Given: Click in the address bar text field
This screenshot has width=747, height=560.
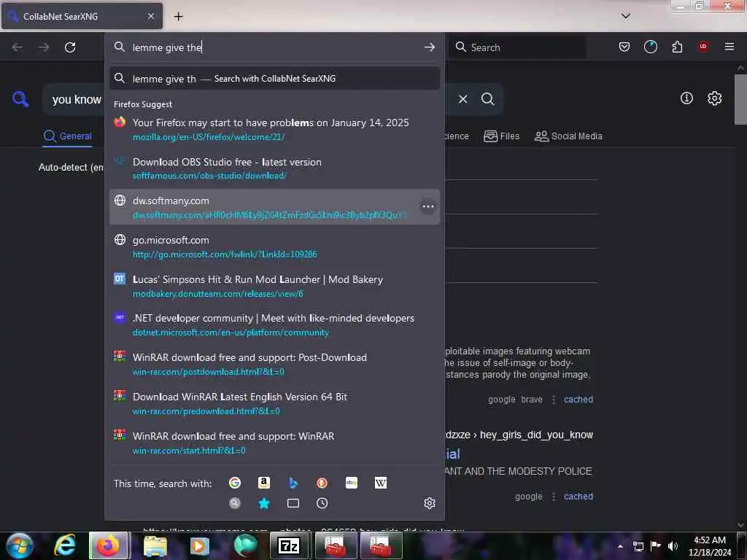Looking at the screenshot, I should (x=274, y=47).
